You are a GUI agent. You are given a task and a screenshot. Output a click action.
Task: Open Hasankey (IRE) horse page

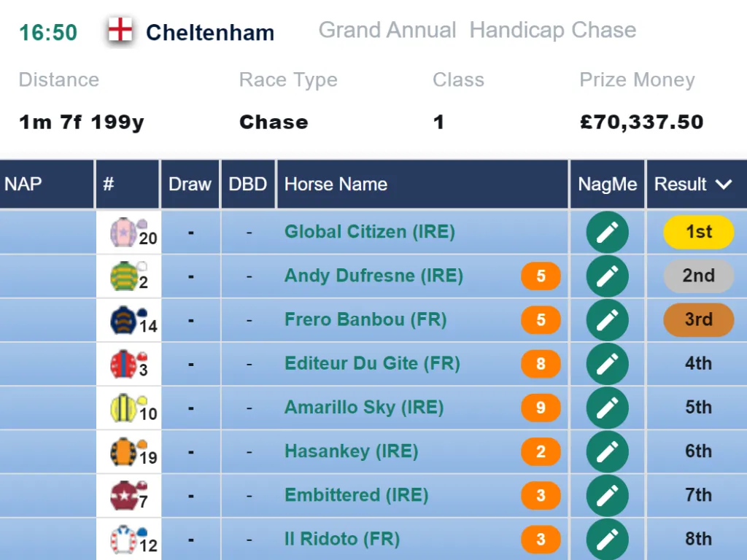click(x=351, y=451)
